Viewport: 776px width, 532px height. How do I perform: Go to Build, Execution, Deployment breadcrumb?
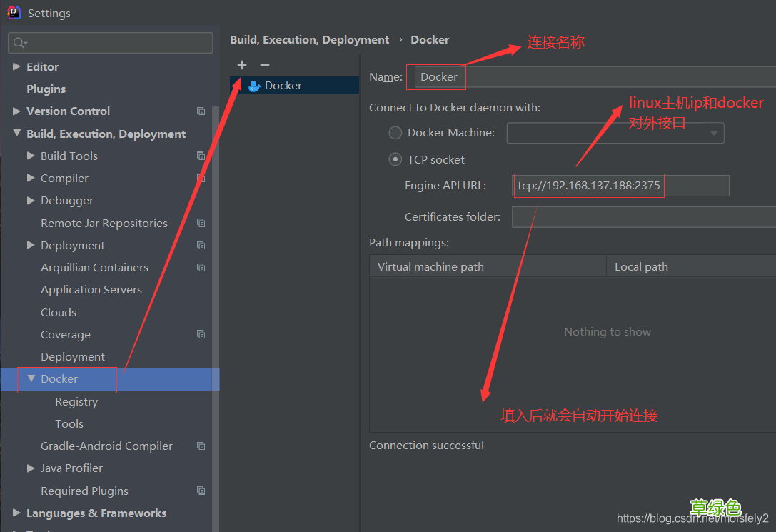pos(309,39)
